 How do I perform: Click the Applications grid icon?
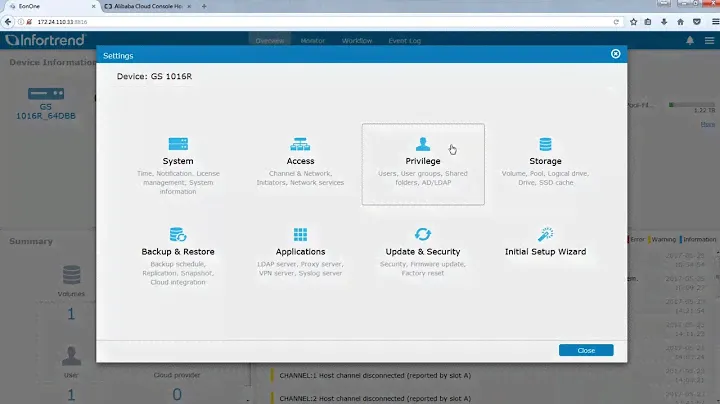[300, 234]
